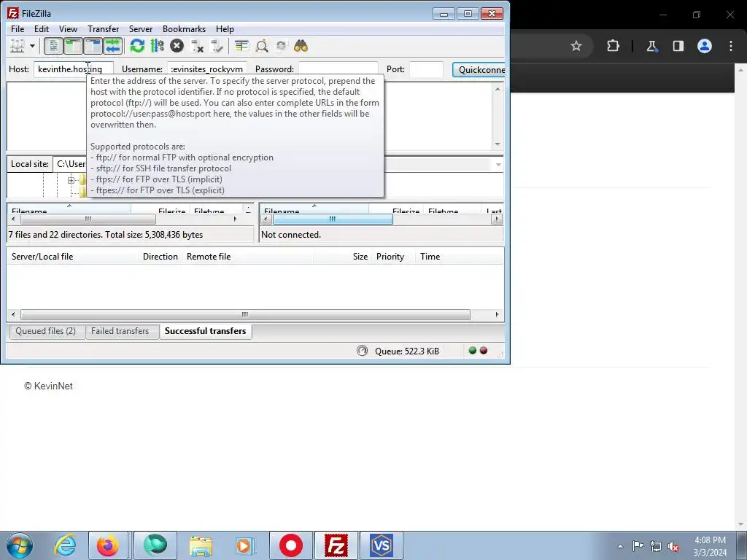Sort queue by Remote file column
The width and height of the screenshot is (747, 560).
coord(248,257)
